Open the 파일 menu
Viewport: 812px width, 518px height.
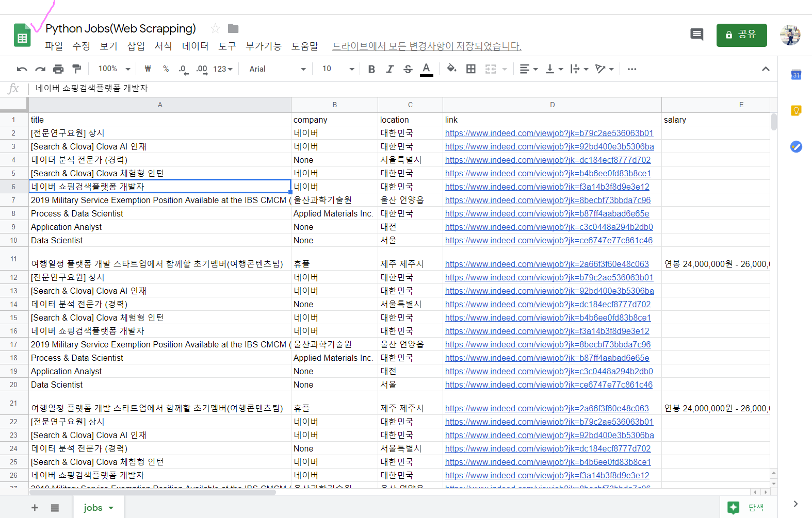[x=54, y=46]
